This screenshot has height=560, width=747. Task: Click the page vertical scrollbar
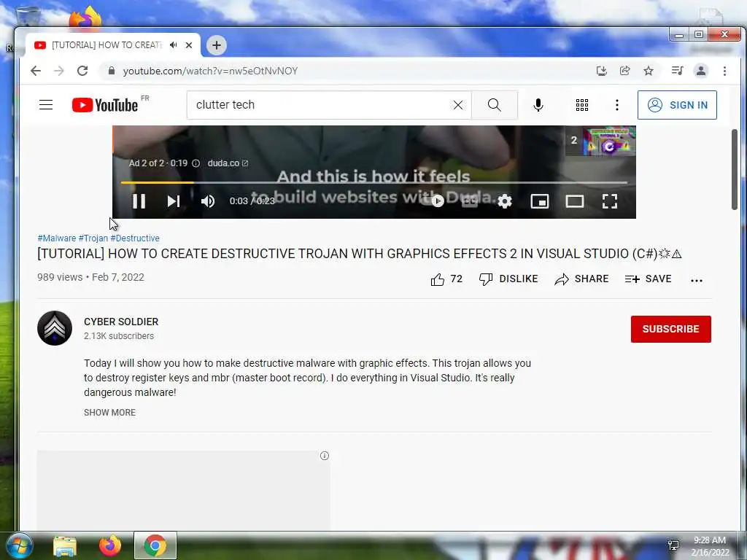coord(734,169)
